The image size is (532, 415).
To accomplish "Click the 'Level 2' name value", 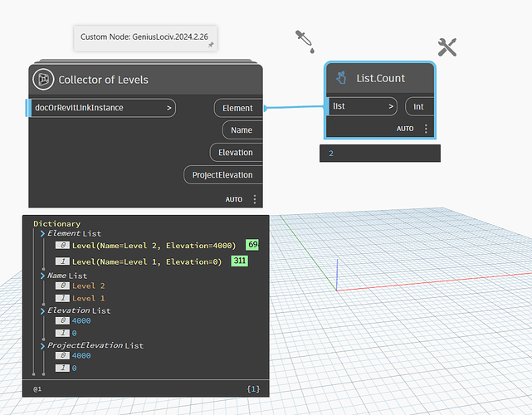I will pyautogui.click(x=88, y=286).
